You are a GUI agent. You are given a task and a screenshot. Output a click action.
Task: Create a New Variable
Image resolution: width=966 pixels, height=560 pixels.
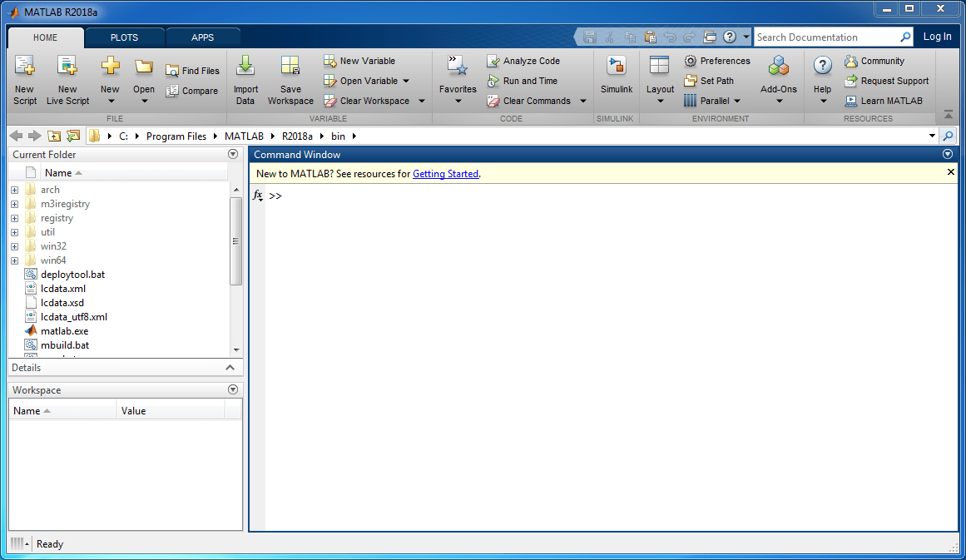pos(359,61)
